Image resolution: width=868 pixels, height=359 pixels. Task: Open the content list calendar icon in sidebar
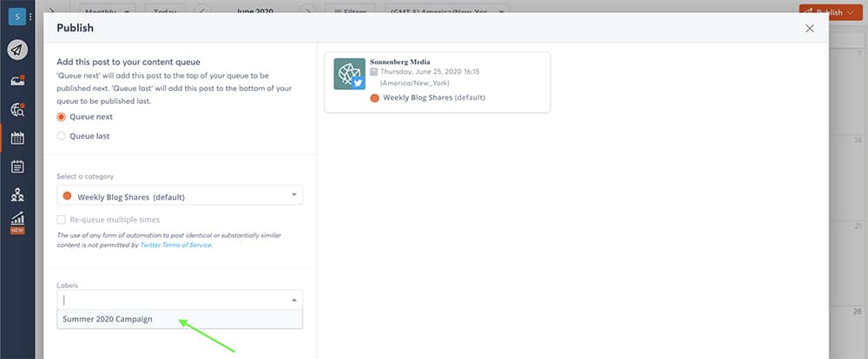coord(17,166)
